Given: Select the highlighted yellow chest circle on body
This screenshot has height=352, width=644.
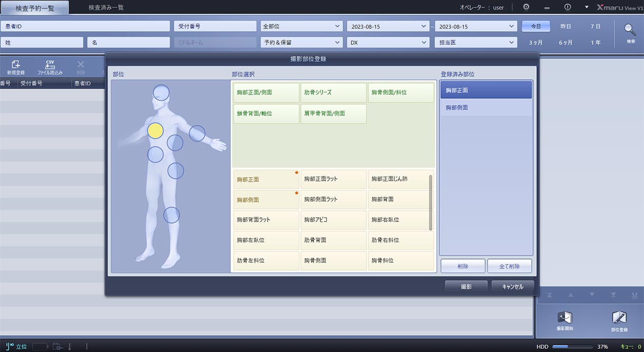Looking at the screenshot, I should click(155, 131).
